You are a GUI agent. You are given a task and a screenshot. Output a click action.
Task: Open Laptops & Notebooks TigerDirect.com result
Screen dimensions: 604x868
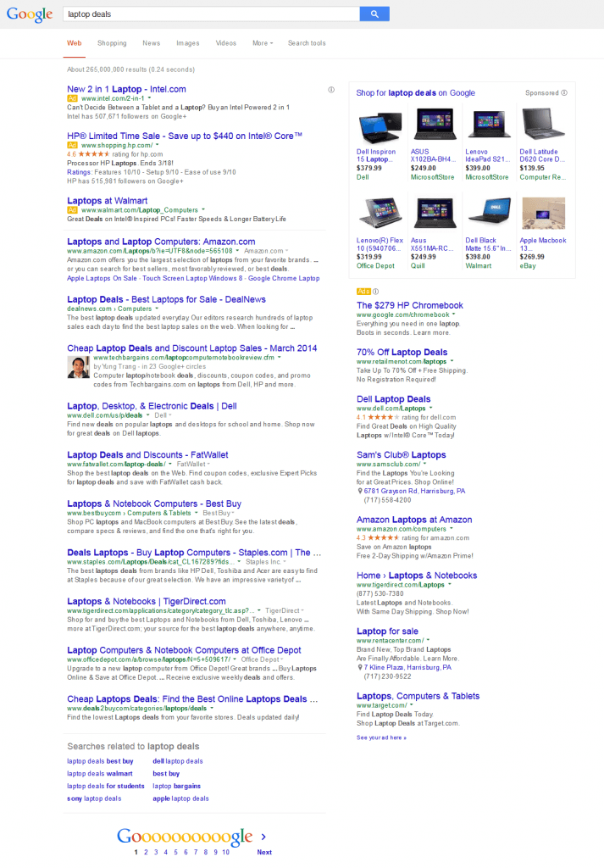tap(146, 601)
